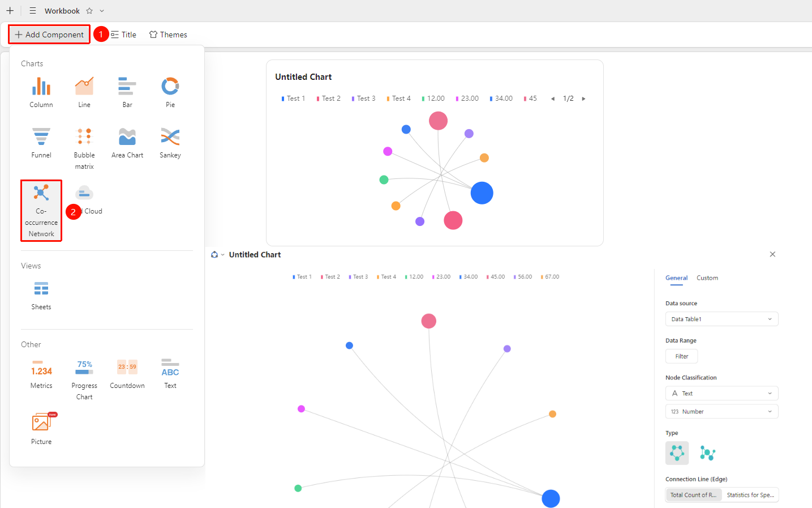Insert a Sankey diagram
Screen dimensions: 812x508
pyautogui.click(x=170, y=142)
